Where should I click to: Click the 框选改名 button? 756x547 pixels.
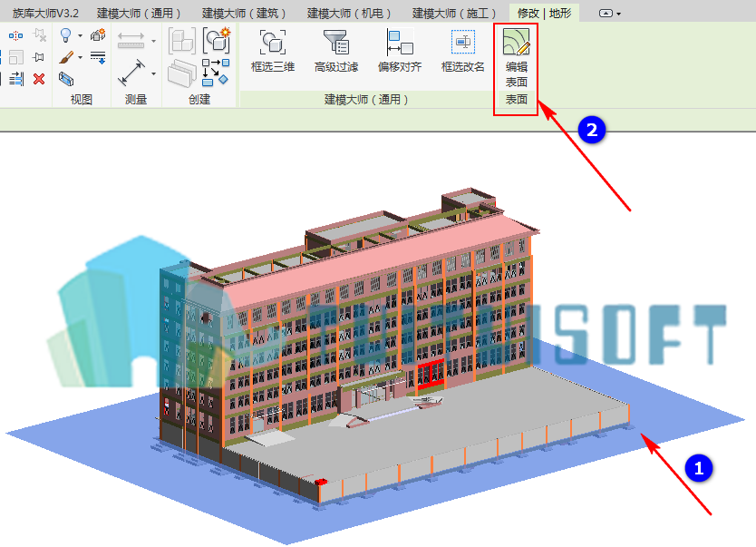point(463,51)
